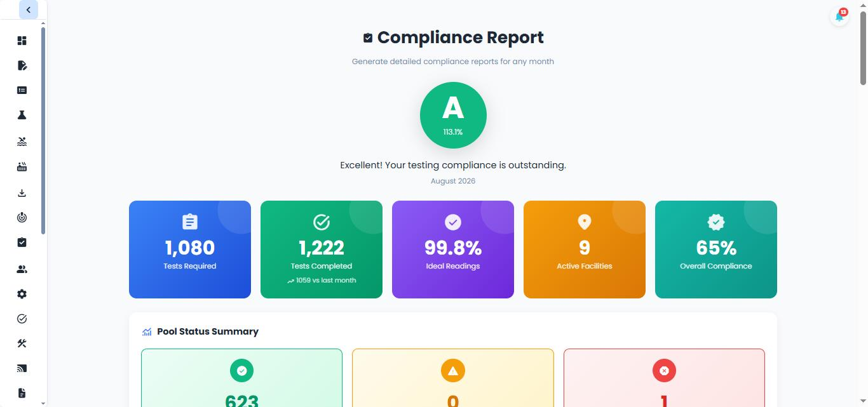Click the 'August 2026' month label
This screenshot has height=407, width=868.
point(453,181)
